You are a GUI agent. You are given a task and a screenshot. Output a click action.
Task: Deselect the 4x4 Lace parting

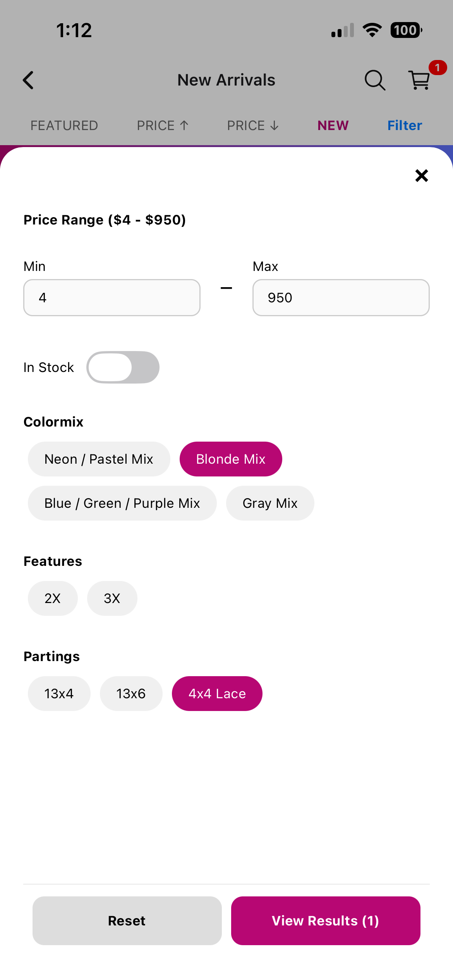coord(217,694)
